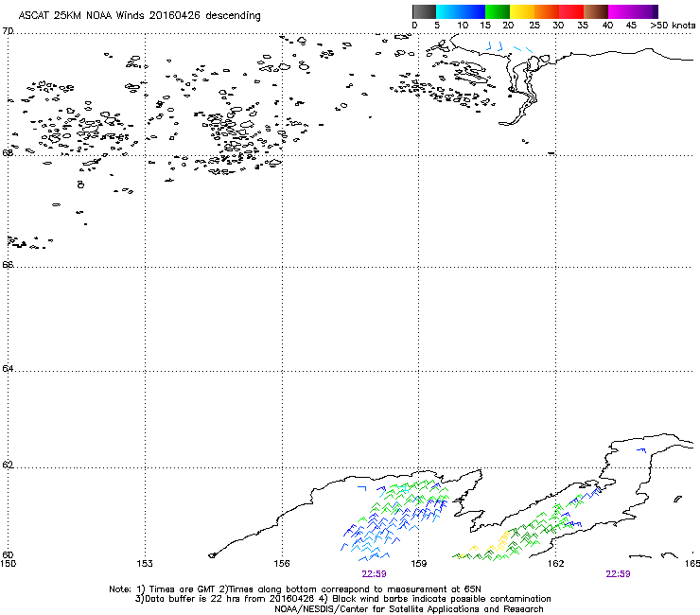Click the yellow 20–25 knots color segment
Image resolution: width=700 pixels, height=615 pixels.
coord(522,11)
